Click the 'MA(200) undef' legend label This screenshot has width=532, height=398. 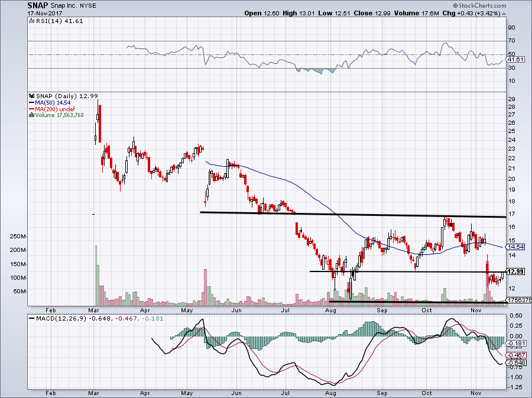[x=55, y=109]
